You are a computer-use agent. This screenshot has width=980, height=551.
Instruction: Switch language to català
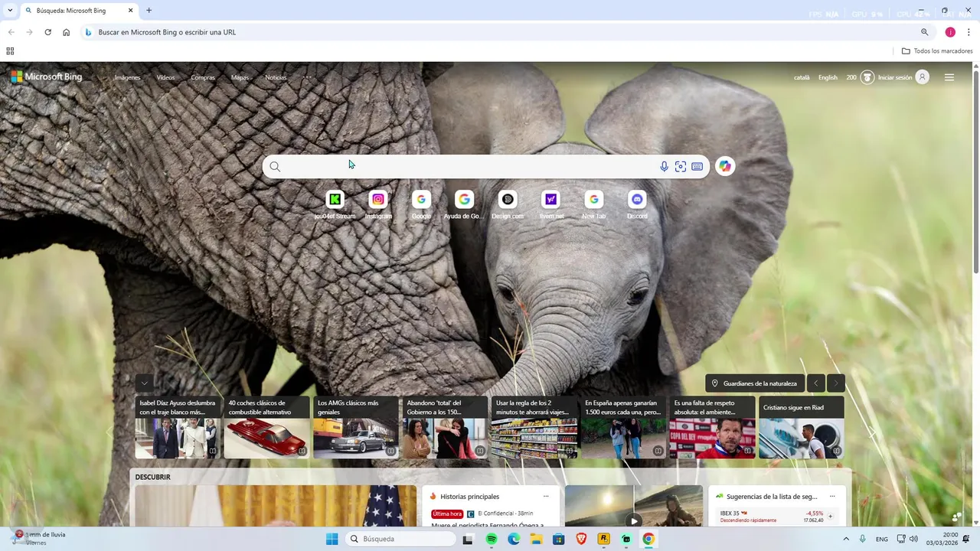pos(802,77)
